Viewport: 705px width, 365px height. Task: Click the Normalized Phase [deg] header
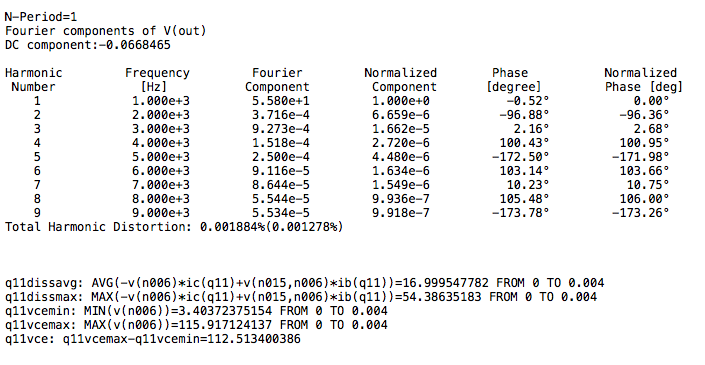click(x=643, y=80)
